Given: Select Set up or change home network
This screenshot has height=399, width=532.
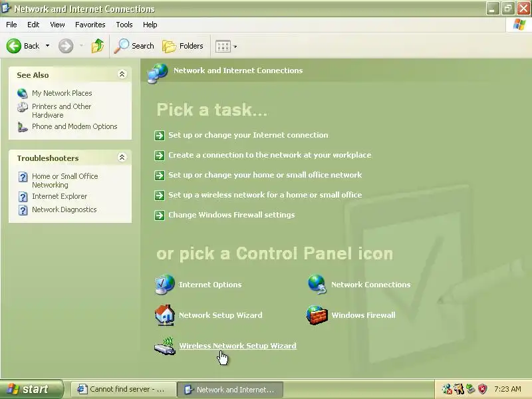Looking at the screenshot, I should coord(265,175).
